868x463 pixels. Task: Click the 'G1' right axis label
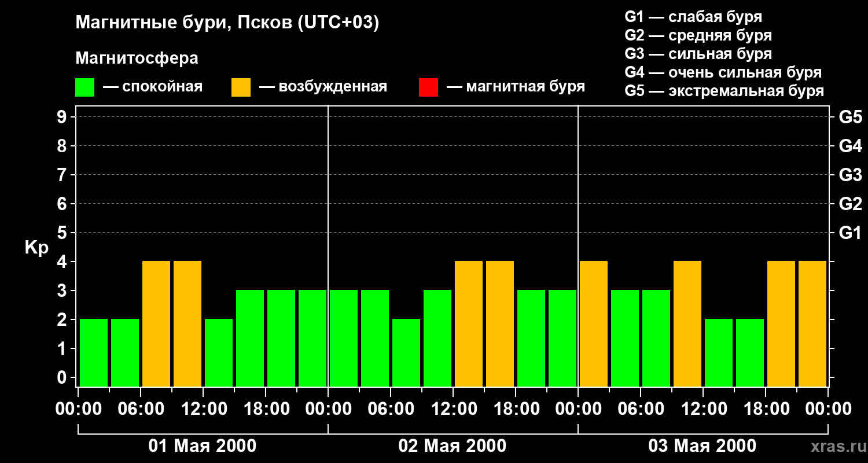point(850,233)
